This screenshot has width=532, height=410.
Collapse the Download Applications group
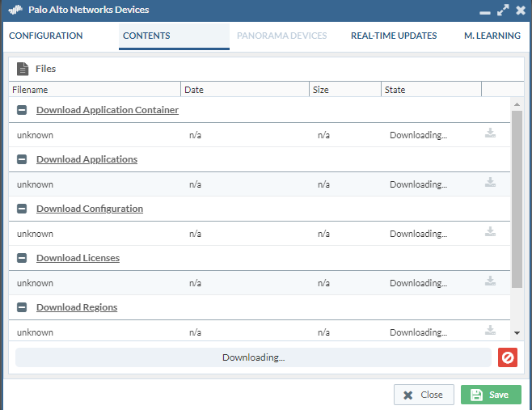coord(22,159)
